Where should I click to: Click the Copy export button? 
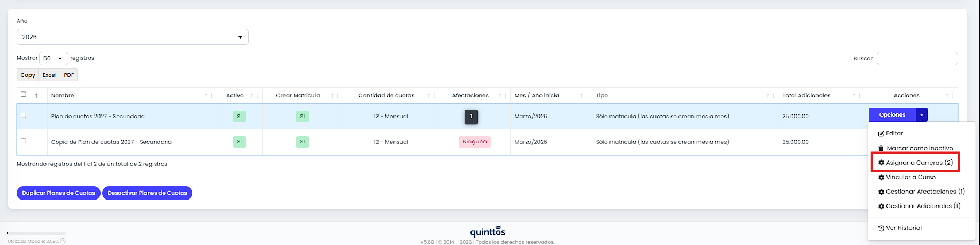point(28,75)
